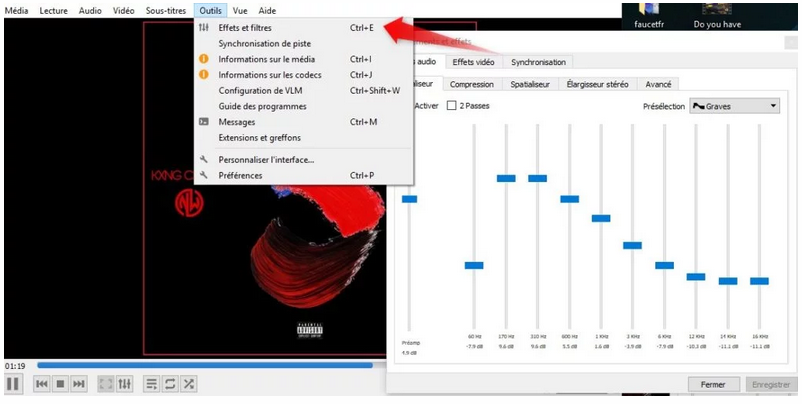Stop playback with the stop icon
The width and height of the screenshot is (802, 404).
point(60,383)
